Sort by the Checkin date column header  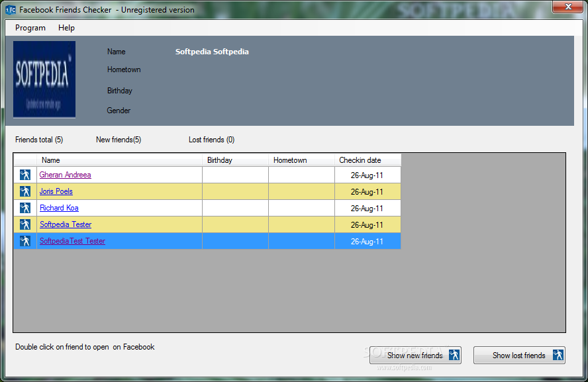[367, 160]
